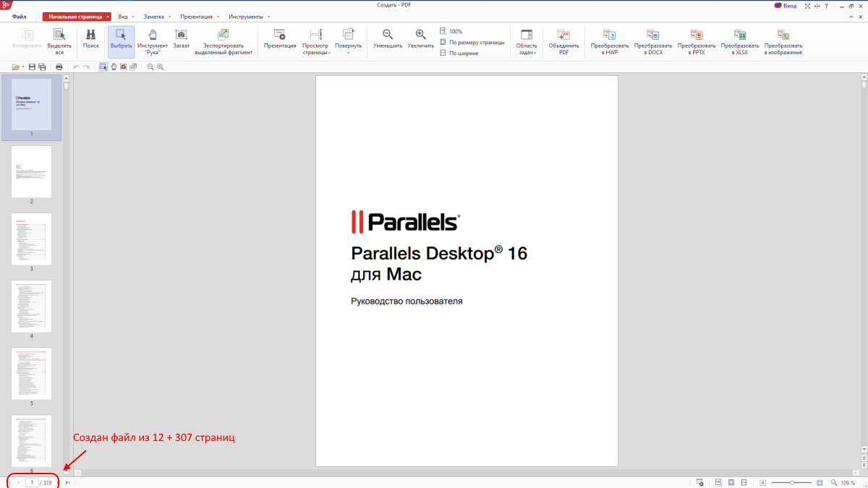
Task: Open the Файл menu
Action: tap(20, 16)
